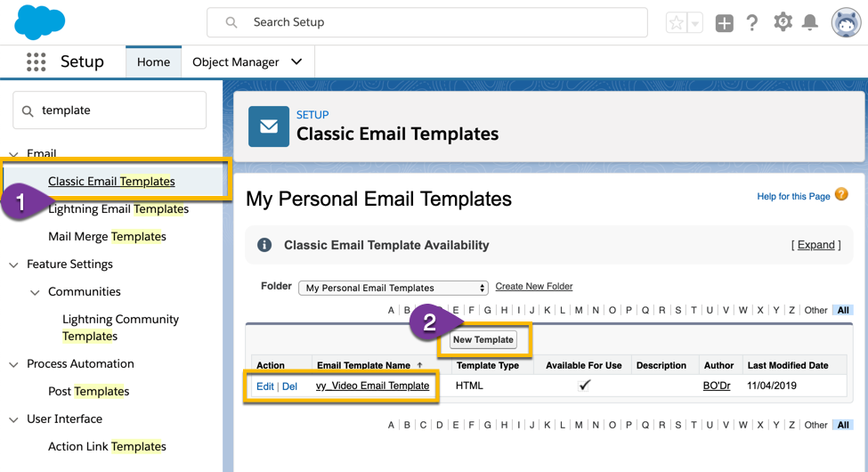Click inside the Search Setup field

[426, 22]
